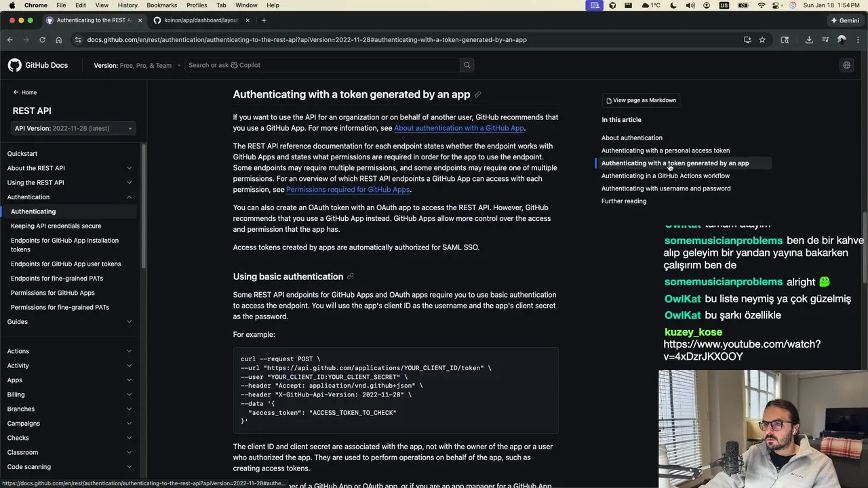Image resolution: width=868 pixels, height=488 pixels.
Task: Click the page vertical scrollbar
Action: (865, 247)
